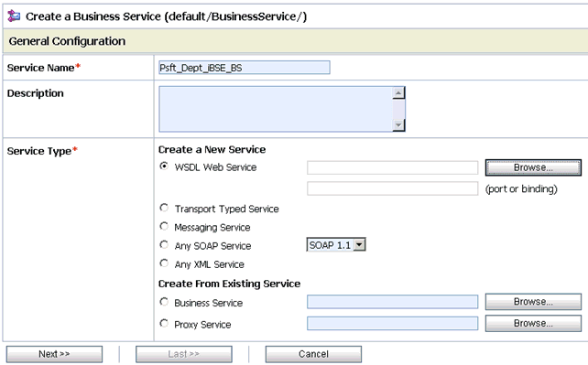Click the Next >> button
The width and height of the screenshot is (588, 365).
(x=54, y=354)
